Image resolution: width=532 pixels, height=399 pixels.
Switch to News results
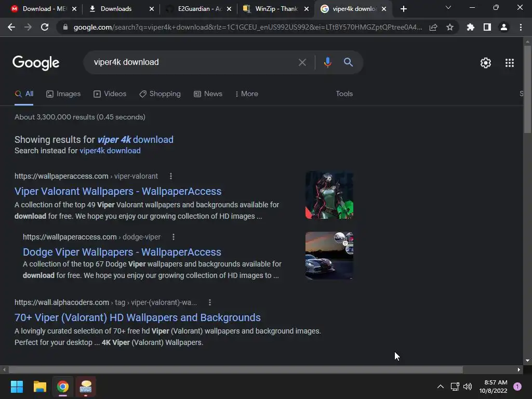208,94
